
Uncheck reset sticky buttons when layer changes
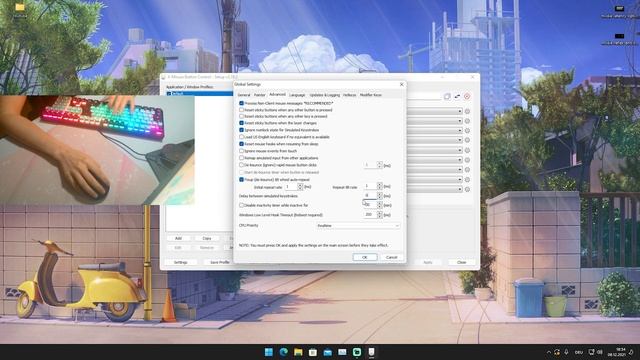(241, 123)
